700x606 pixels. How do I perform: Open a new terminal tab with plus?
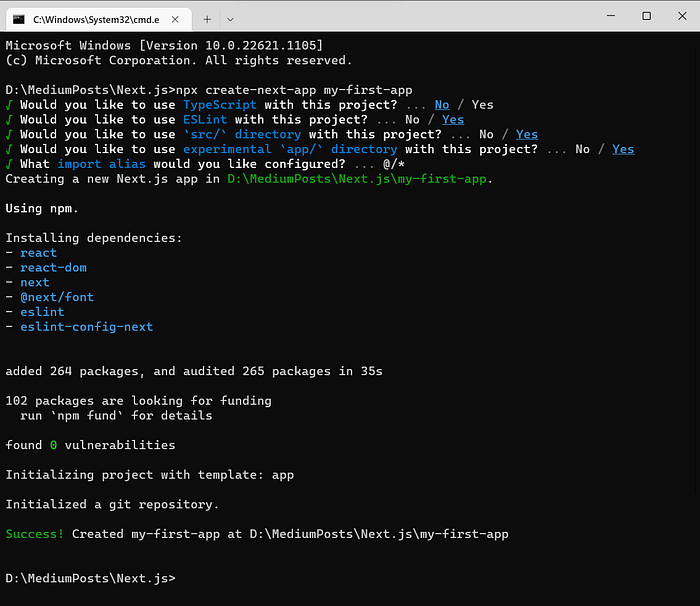click(x=207, y=19)
